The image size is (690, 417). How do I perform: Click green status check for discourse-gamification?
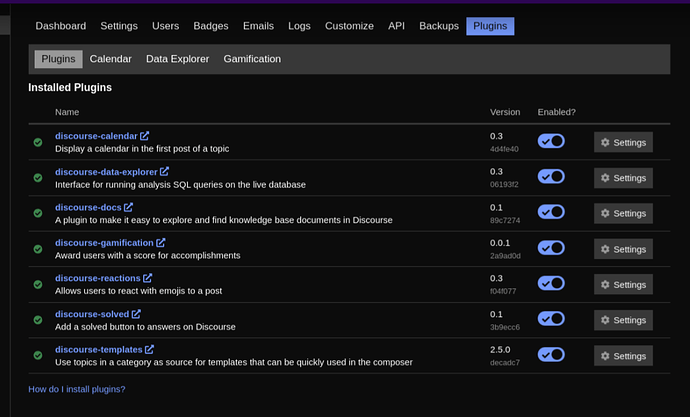[38, 249]
